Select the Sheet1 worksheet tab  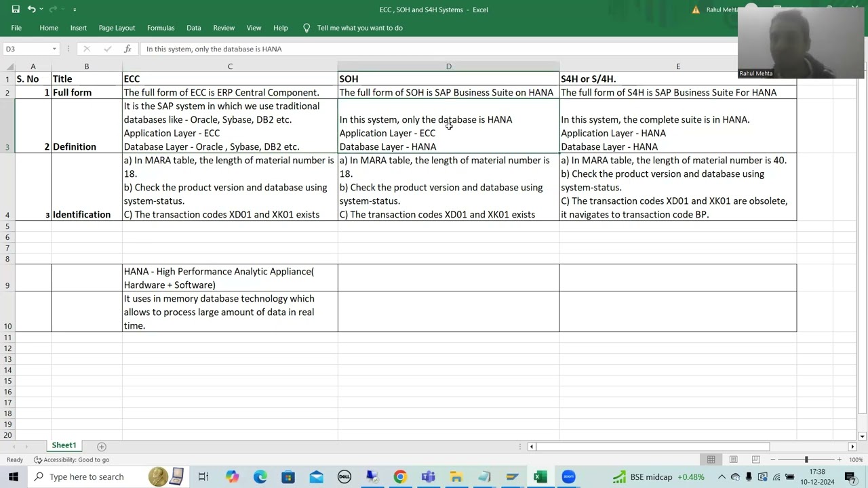click(64, 445)
